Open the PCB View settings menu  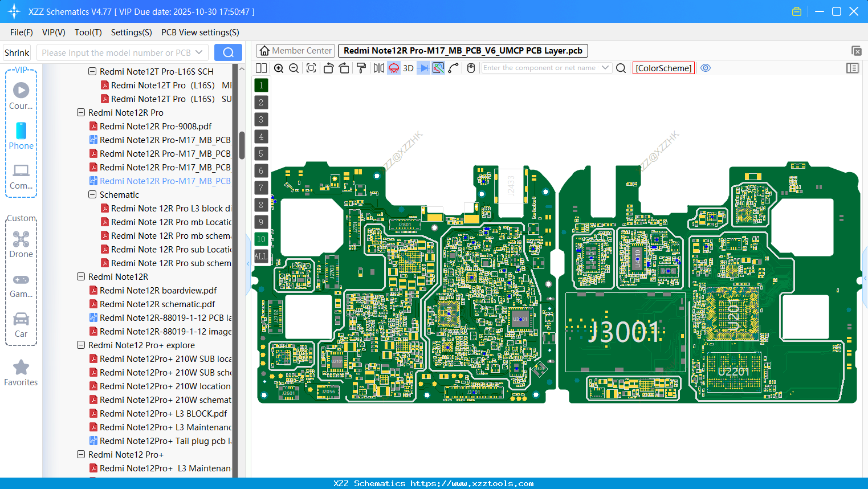pyautogui.click(x=199, y=32)
